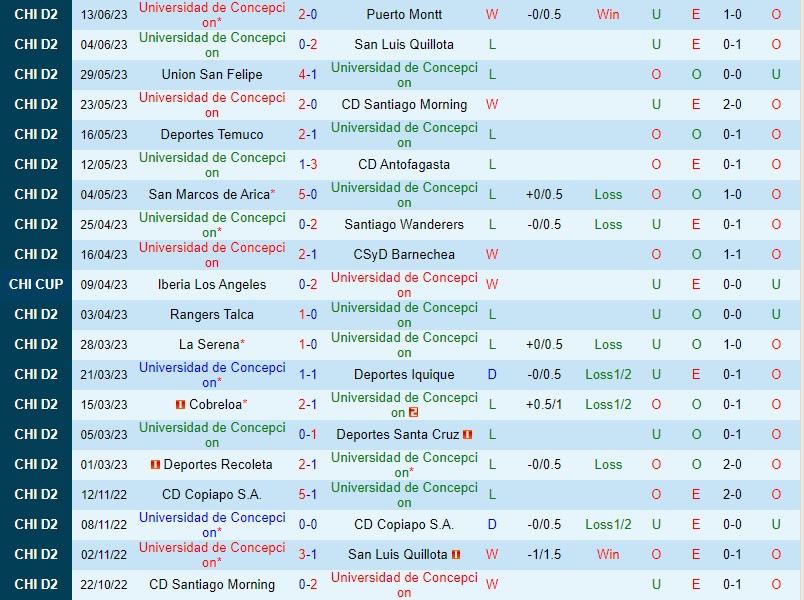
Task: Open CD Santiago Morning in 22/10/22 row
Action: (x=212, y=585)
